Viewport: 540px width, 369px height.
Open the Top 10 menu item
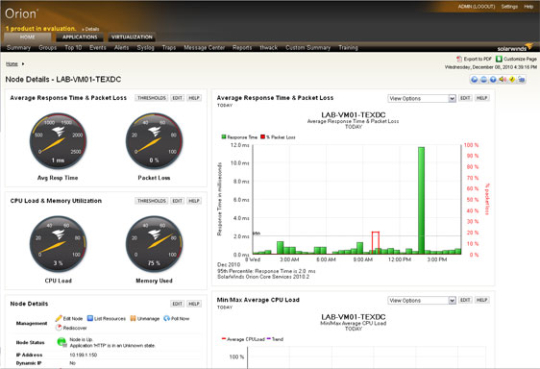[73, 48]
